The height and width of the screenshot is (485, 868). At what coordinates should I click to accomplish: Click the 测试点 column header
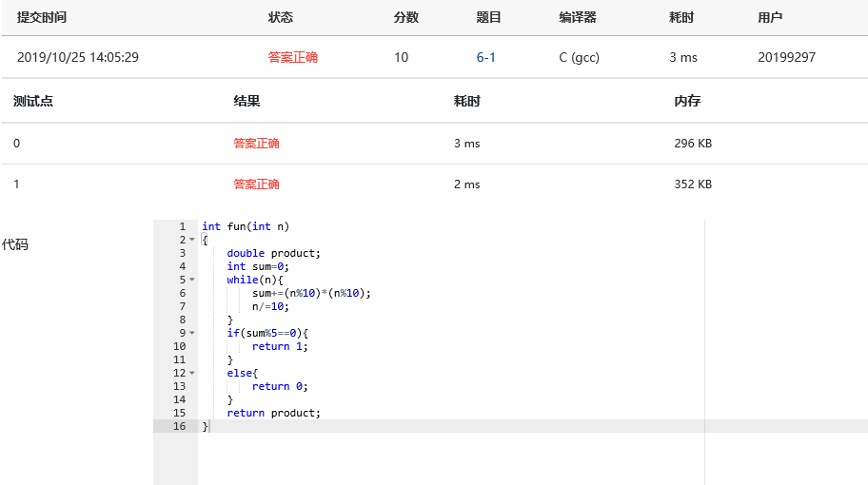[x=33, y=101]
